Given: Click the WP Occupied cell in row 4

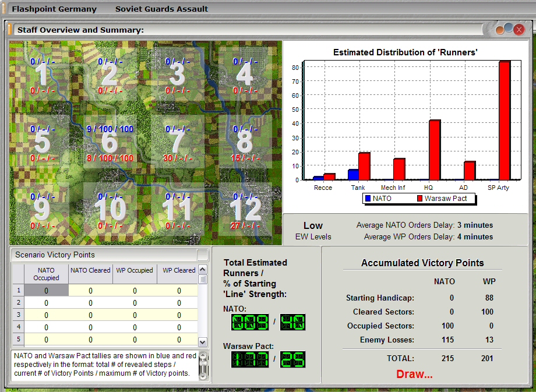Looking at the screenshot, I should coord(135,327).
